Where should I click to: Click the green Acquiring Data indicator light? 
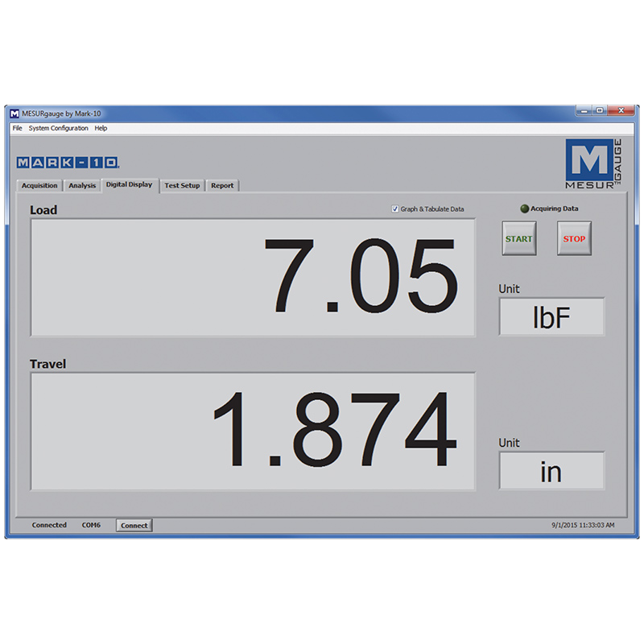click(x=525, y=208)
